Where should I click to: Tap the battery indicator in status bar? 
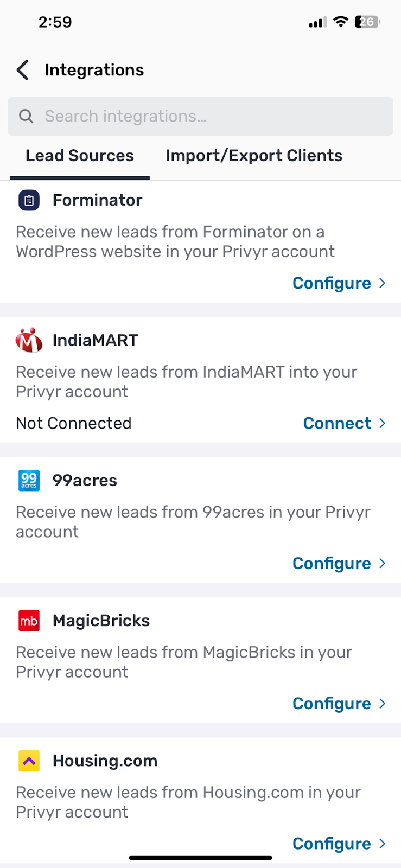click(x=367, y=22)
